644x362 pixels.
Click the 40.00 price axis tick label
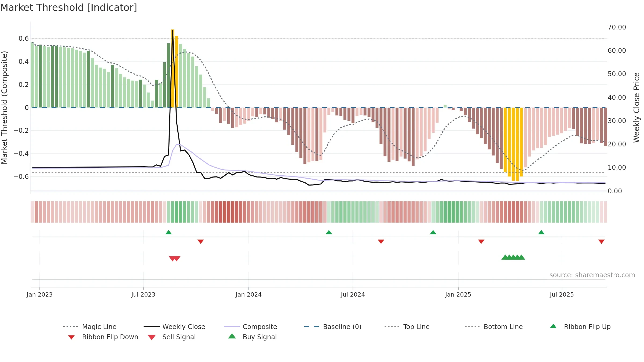click(617, 98)
